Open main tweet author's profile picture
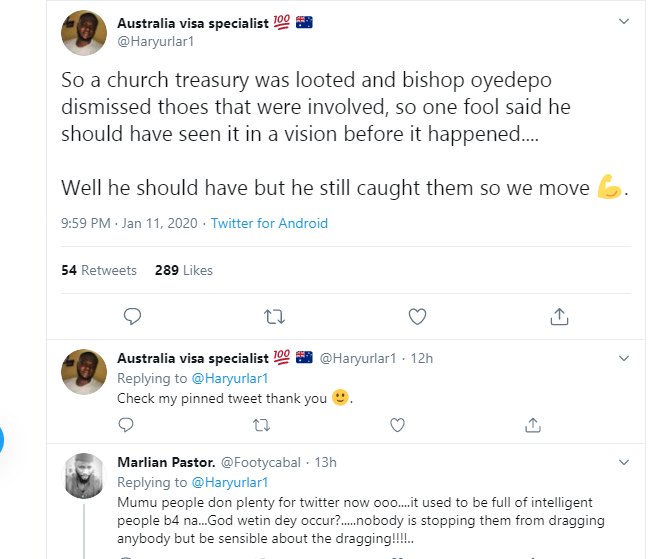Screen dimensions: 656x559 [85, 33]
